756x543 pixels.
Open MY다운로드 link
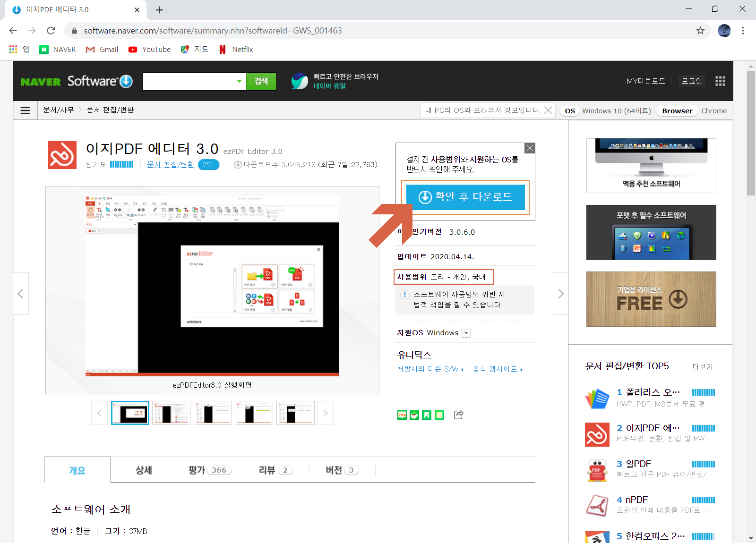coord(646,81)
